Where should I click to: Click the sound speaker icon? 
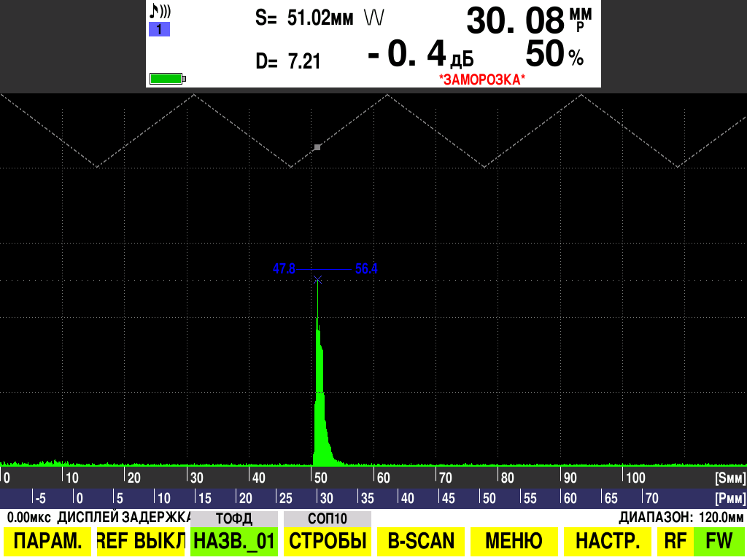pyautogui.click(x=160, y=12)
